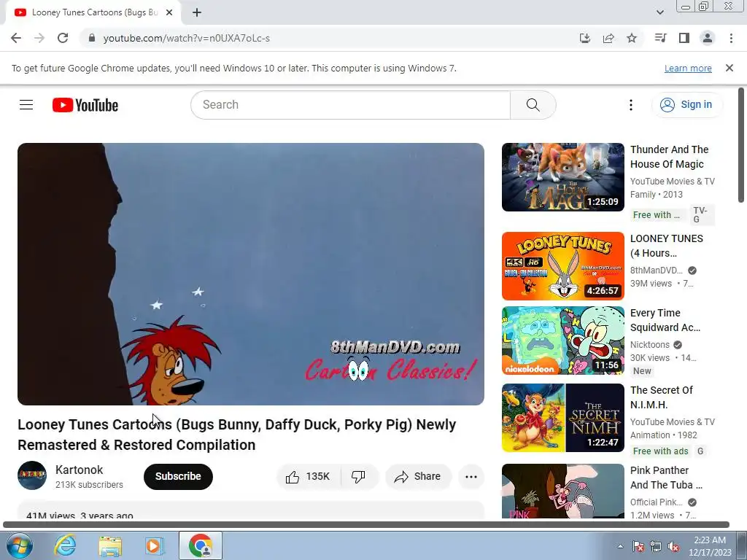Click the Chrome taskbar icon
Viewport: 747px width, 560px height.
click(x=201, y=545)
